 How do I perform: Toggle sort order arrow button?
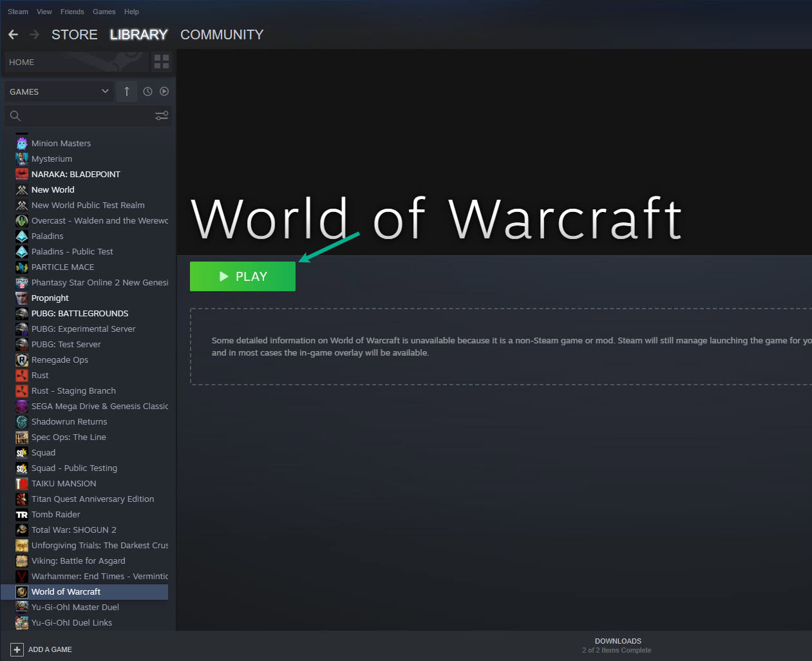[x=127, y=91]
